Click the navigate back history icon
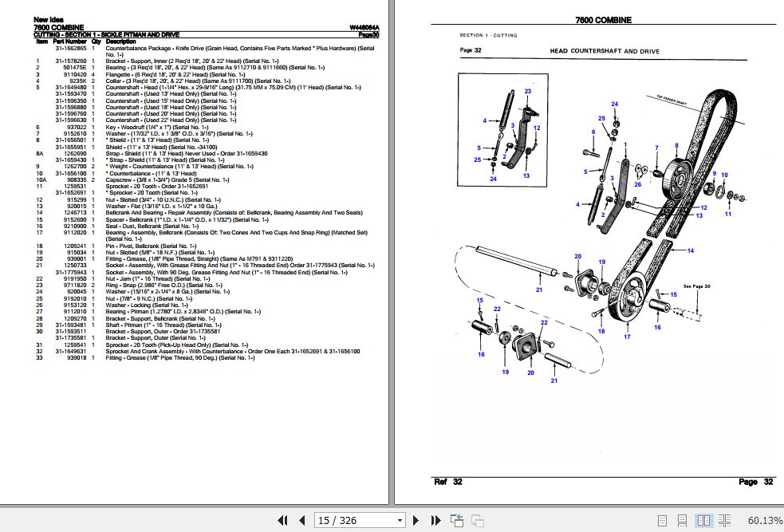784x532 pixels. click(x=457, y=519)
